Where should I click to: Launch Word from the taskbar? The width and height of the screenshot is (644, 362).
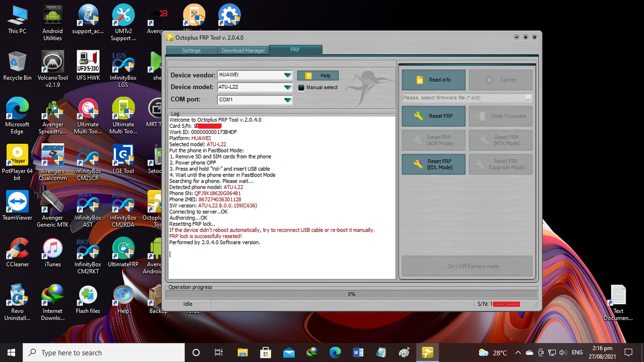click(358, 352)
